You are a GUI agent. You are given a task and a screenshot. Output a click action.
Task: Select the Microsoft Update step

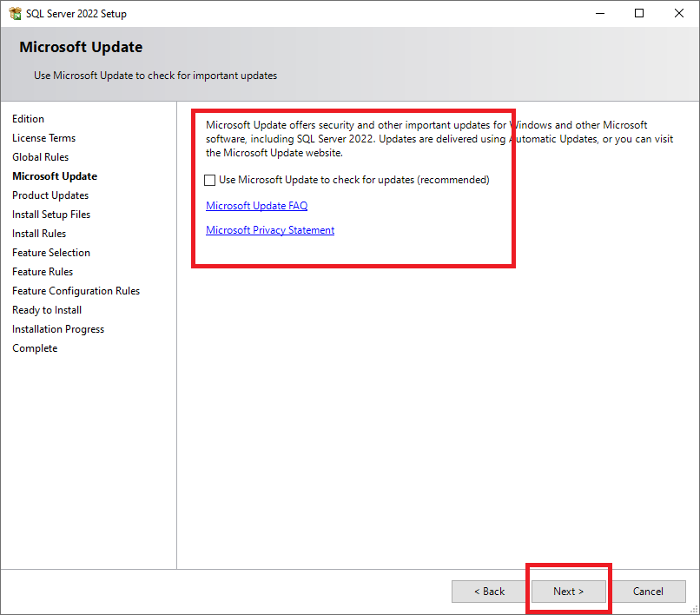[x=54, y=176]
